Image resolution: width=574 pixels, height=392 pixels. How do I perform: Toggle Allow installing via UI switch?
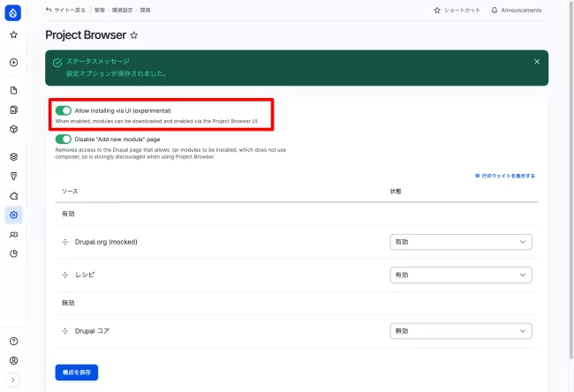(64, 110)
